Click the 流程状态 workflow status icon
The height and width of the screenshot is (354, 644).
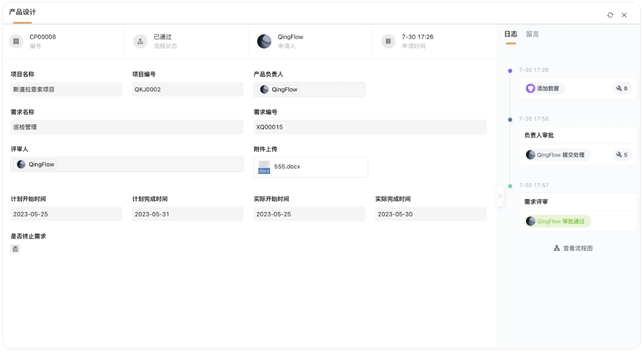tap(141, 40)
